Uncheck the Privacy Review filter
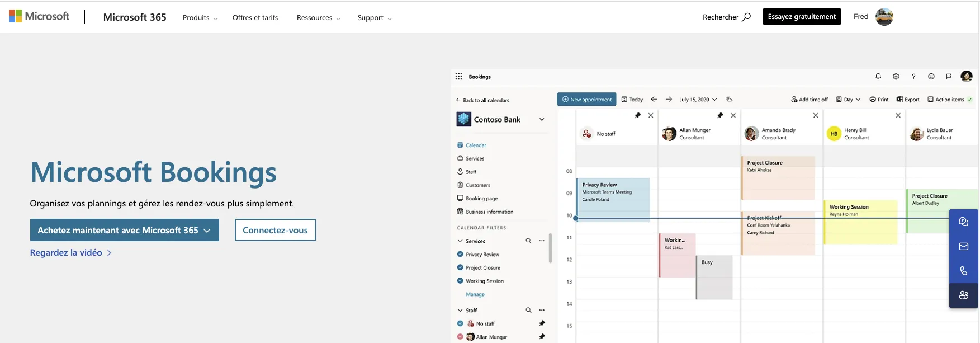Screen dimensions: 980x343 point(460,254)
